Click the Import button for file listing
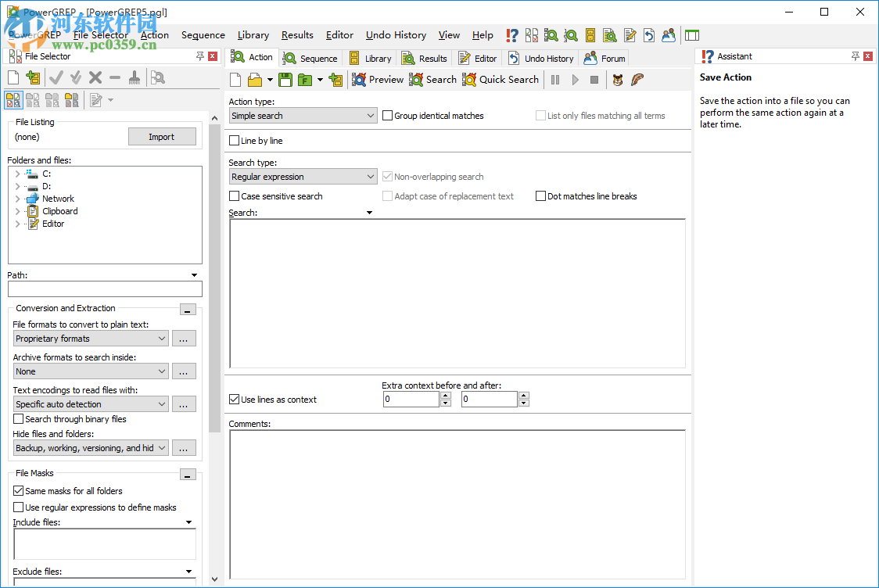This screenshot has width=879, height=588. point(162,136)
